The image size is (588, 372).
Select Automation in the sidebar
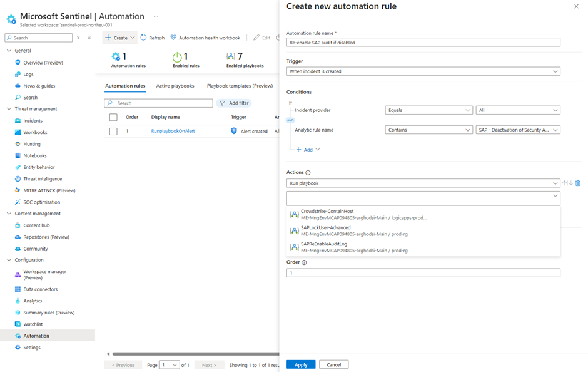(x=48, y=336)
